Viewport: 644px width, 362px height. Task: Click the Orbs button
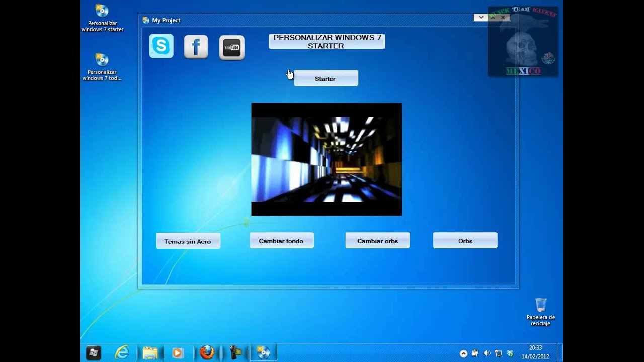point(465,240)
